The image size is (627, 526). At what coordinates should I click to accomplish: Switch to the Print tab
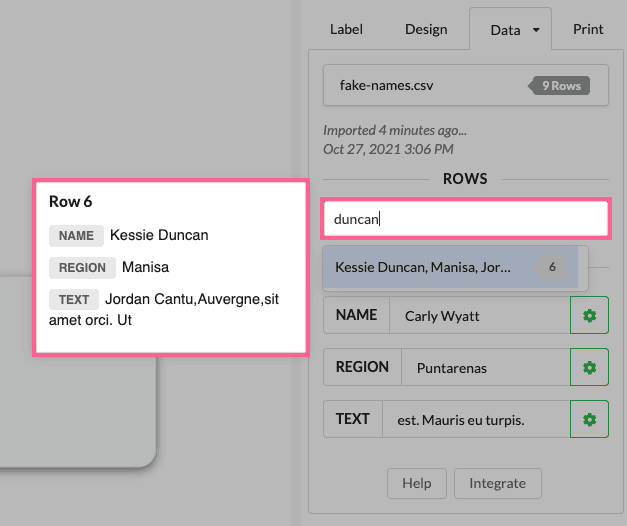588,29
